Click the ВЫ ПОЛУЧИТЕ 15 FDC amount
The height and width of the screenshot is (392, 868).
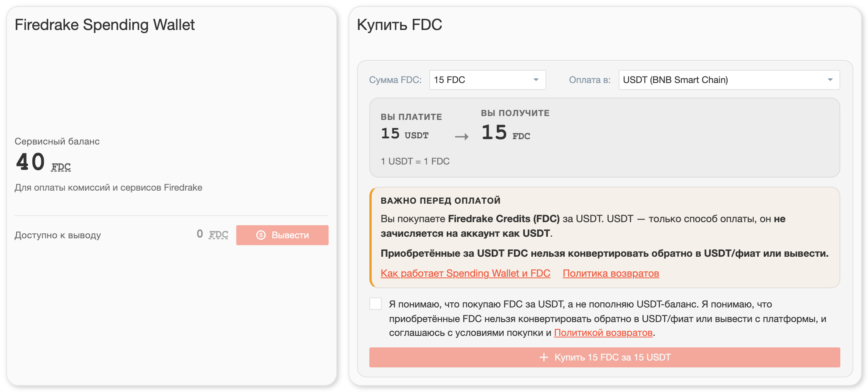(x=506, y=133)
